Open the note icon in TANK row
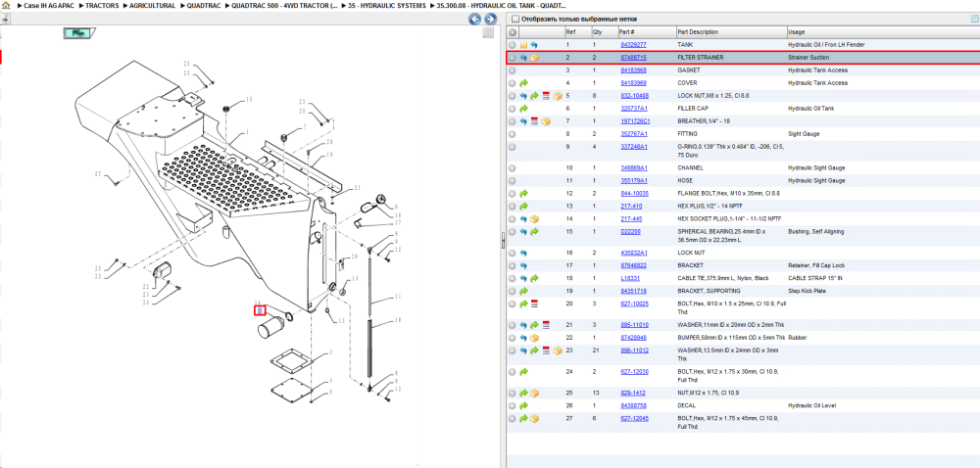The image size is (980, 468). tap(523, 45)
